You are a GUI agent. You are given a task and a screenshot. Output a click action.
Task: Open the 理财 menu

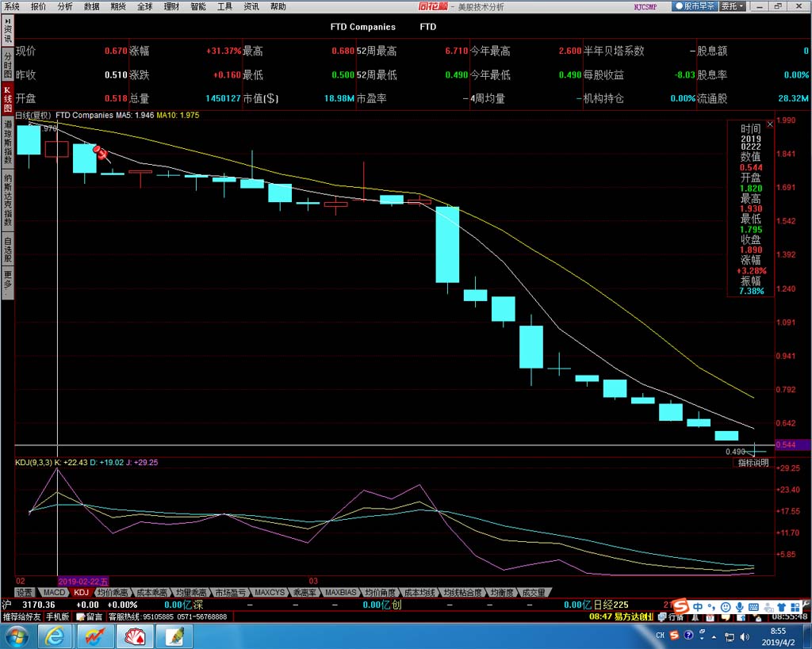tap(171, 6)
